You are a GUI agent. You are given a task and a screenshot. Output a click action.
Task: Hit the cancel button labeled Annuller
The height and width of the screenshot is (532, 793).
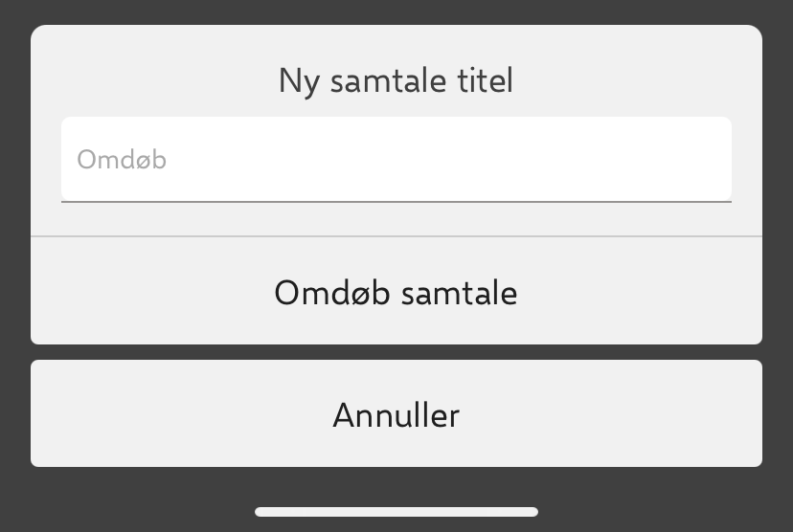(x=396, y=414)
